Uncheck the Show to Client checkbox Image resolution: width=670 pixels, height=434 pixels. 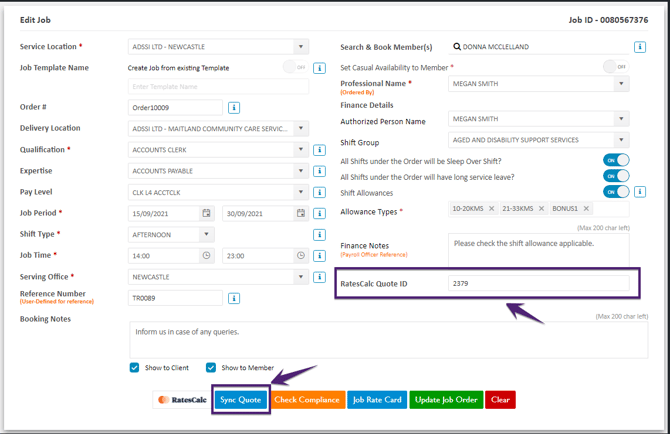click(135, 368)
